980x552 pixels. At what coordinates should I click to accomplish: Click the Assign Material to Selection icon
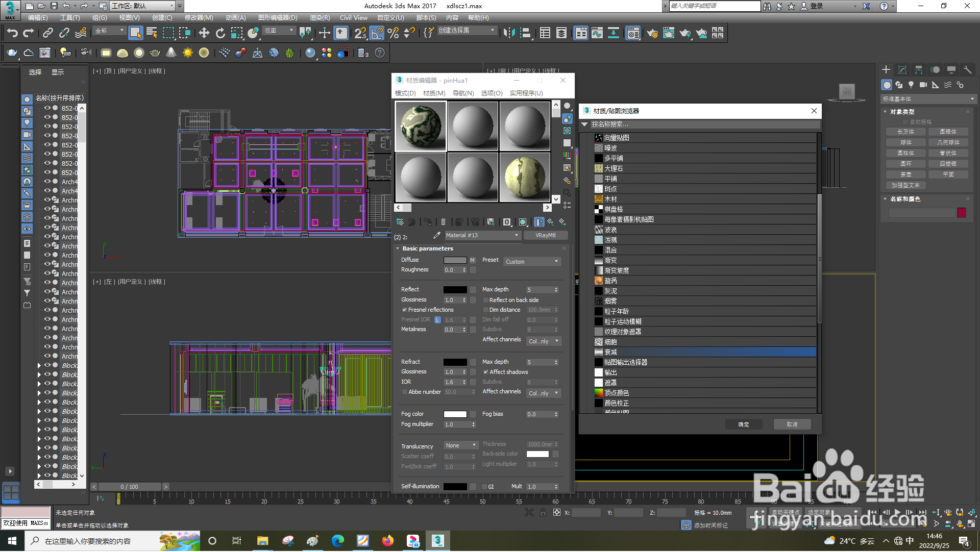point(412,222)
